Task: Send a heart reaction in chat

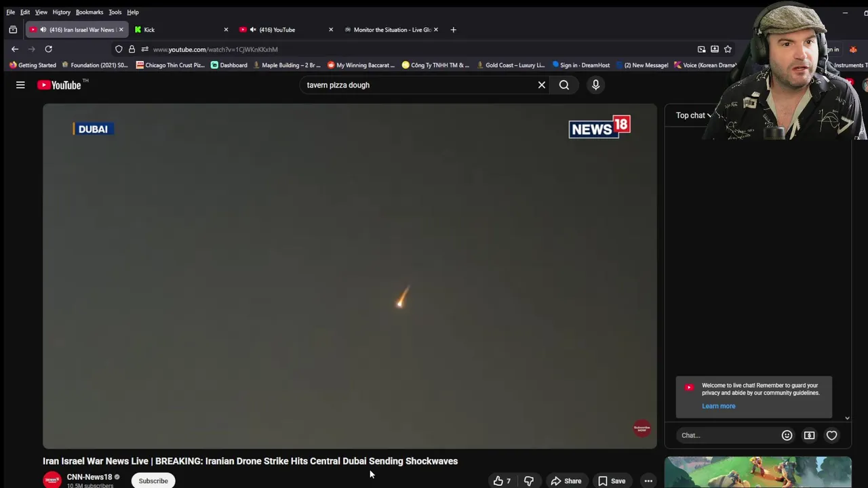Action: pos(831,435)
